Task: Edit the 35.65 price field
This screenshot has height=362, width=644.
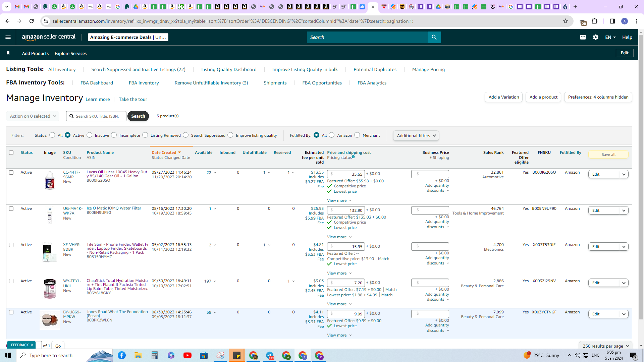Action: click(346, 174)
